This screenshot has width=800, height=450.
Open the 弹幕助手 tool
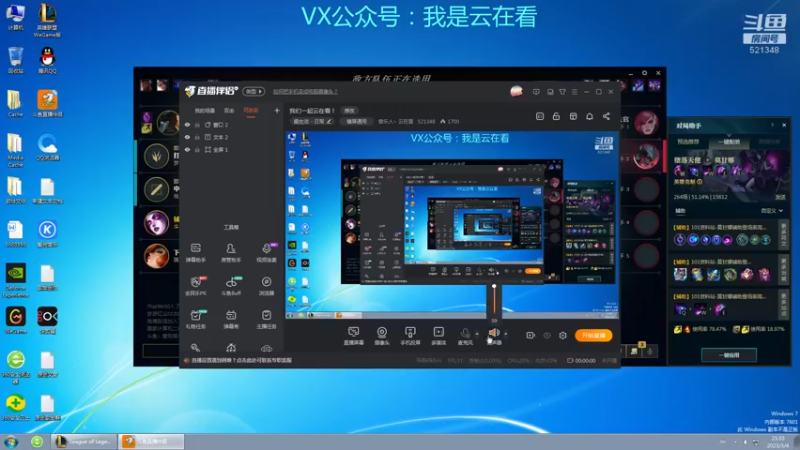195,252
